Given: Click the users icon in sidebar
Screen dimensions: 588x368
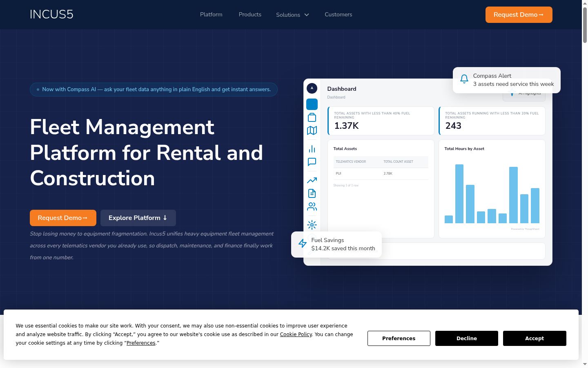Looking at the screenshot, I should tap(312, 206).
